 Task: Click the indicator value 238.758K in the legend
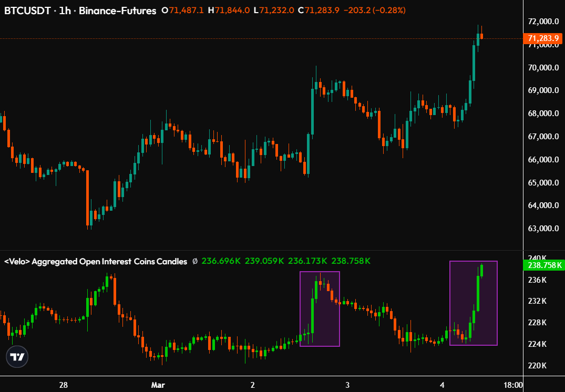351,261
